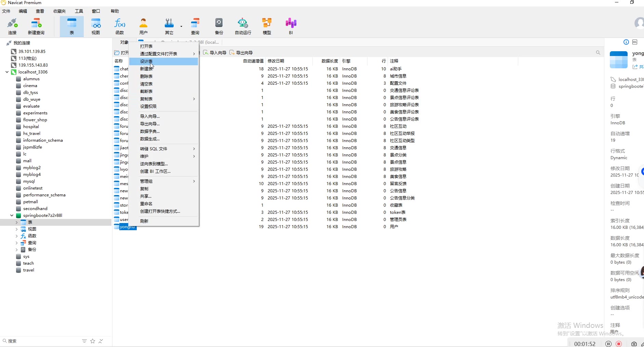Stop the screen recording
The height and width of the screenshot is (347, 644).
pyautogui.click(x=619, y=344)
